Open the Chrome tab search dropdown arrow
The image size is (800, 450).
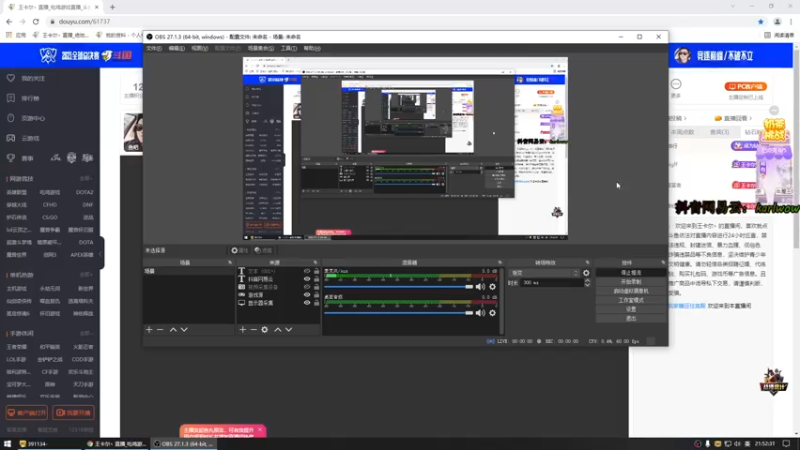[x=733, y=6]
